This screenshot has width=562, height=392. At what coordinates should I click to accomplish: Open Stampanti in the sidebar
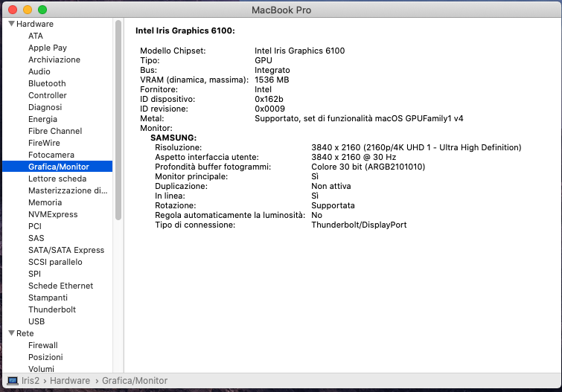pos(48,298)
